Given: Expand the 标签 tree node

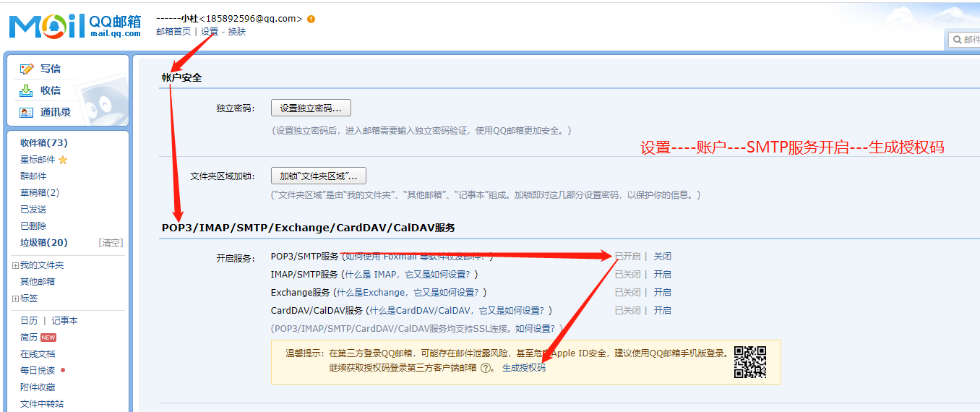Looking at the screenshot, I should coord(15,299).
